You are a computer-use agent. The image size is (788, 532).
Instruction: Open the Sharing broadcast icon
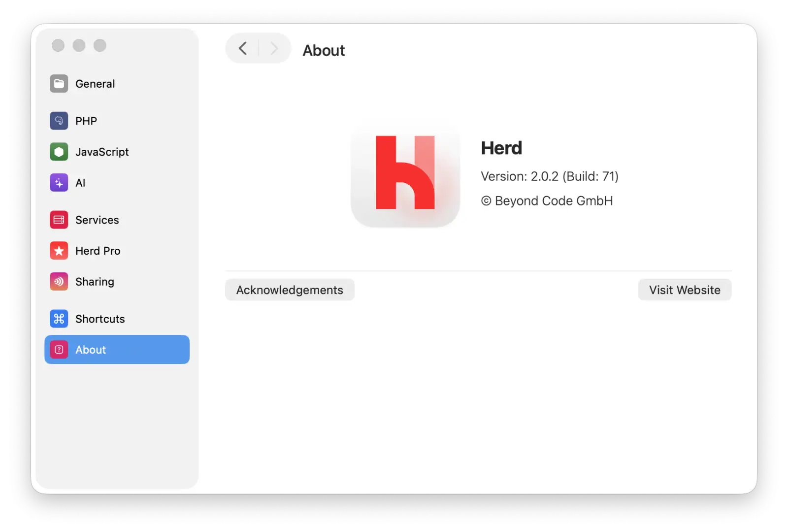(x=59, y=282)
